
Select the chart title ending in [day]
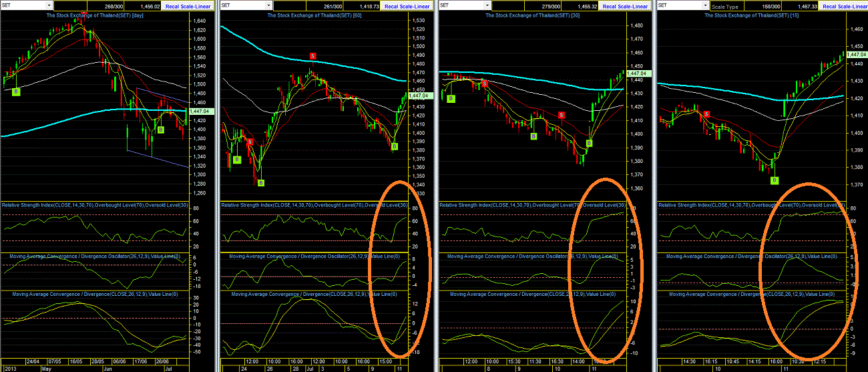coord(95,15)
